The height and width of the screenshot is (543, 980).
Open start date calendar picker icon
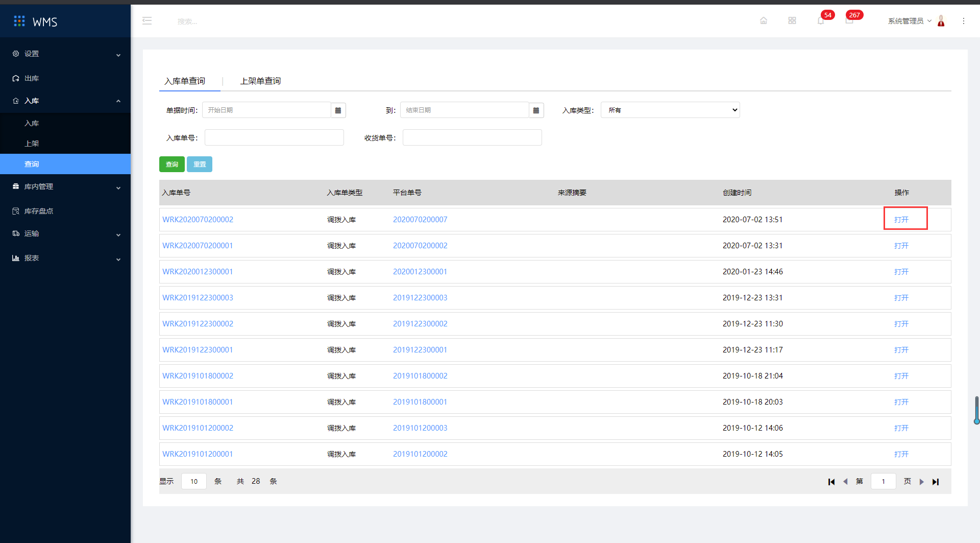click(338, 110)
